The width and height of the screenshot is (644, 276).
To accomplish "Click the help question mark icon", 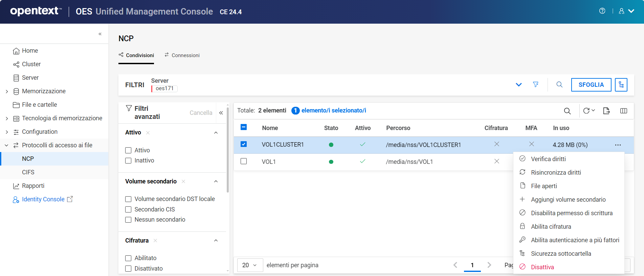I will coord(602,11).
